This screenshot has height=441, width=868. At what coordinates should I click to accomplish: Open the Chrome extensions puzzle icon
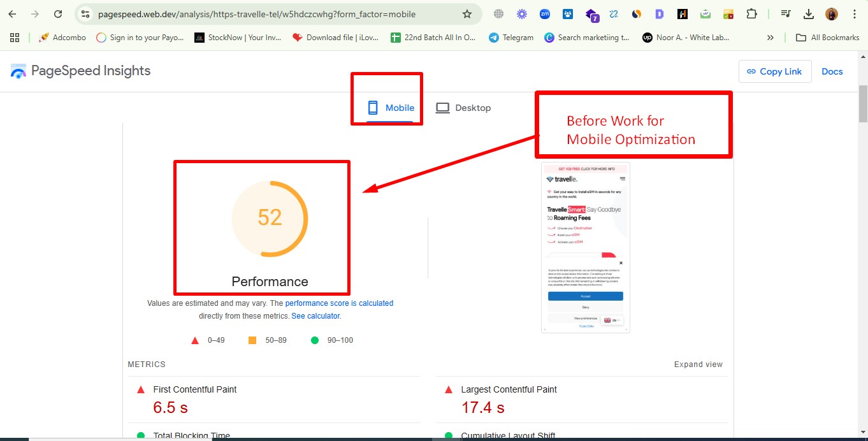point(751,14)
